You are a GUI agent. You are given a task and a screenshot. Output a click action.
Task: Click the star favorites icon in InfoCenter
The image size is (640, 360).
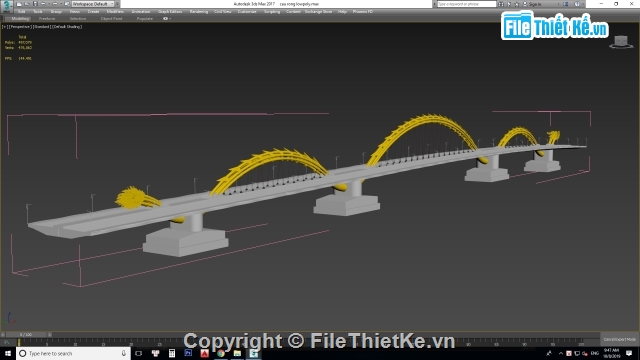pos(517,4)
